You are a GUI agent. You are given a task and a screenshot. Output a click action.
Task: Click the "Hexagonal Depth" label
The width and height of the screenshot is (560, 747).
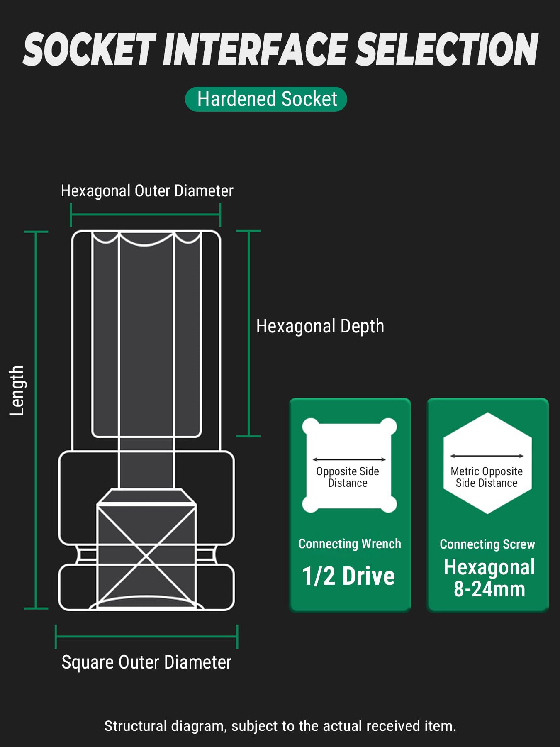coord(320,326)
